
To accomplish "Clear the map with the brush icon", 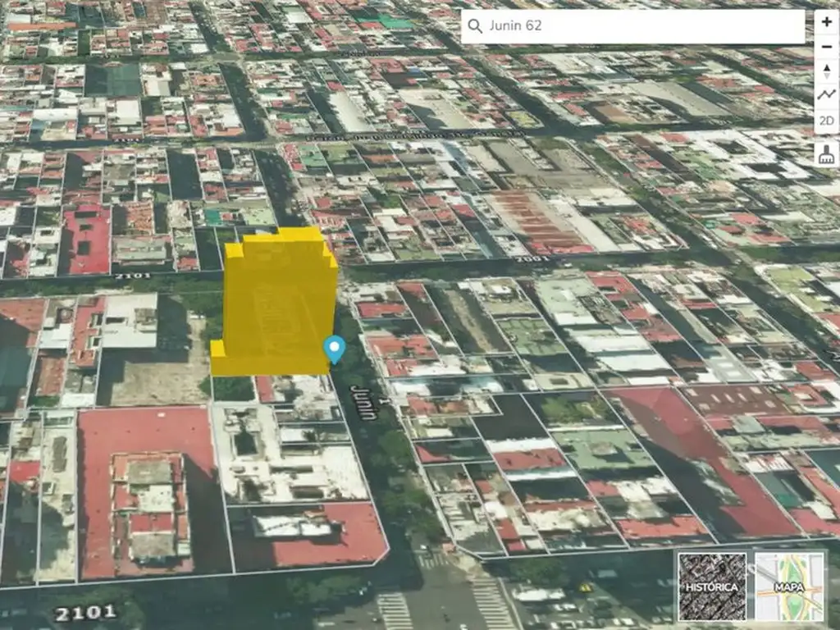I will point(826,153).
